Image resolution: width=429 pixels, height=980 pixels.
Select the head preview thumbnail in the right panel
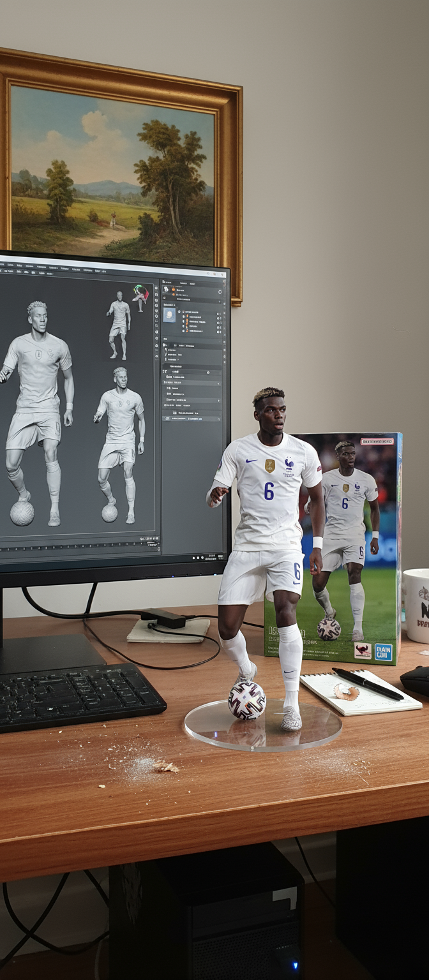(169, 315)
